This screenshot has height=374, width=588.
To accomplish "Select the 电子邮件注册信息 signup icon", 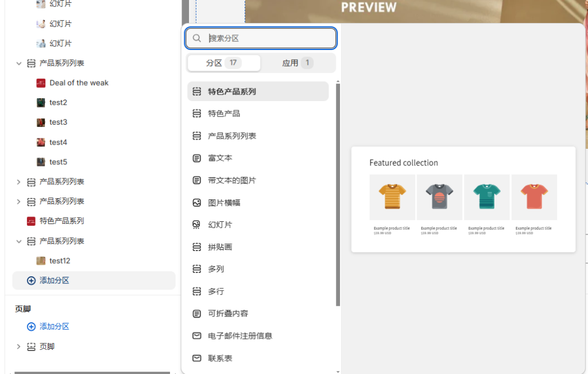I will [x=196, y=336].
